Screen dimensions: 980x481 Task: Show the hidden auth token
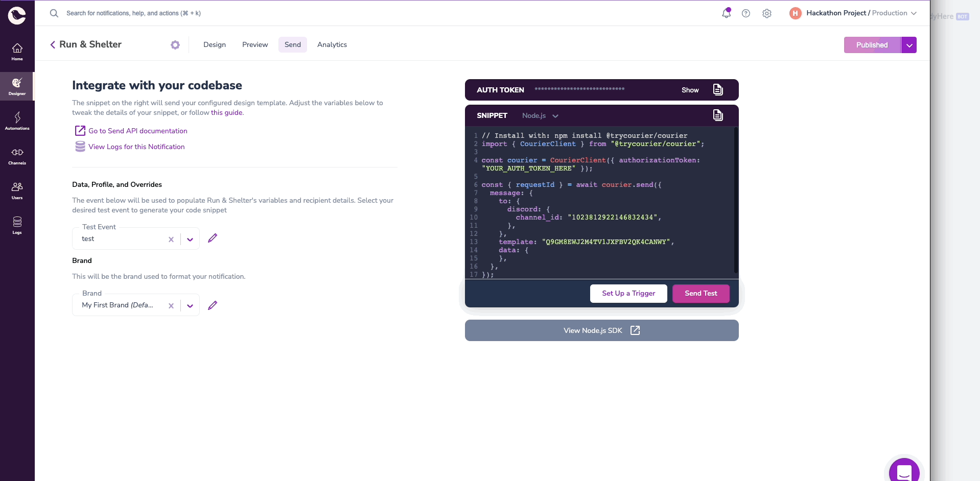tap(690, 90)
